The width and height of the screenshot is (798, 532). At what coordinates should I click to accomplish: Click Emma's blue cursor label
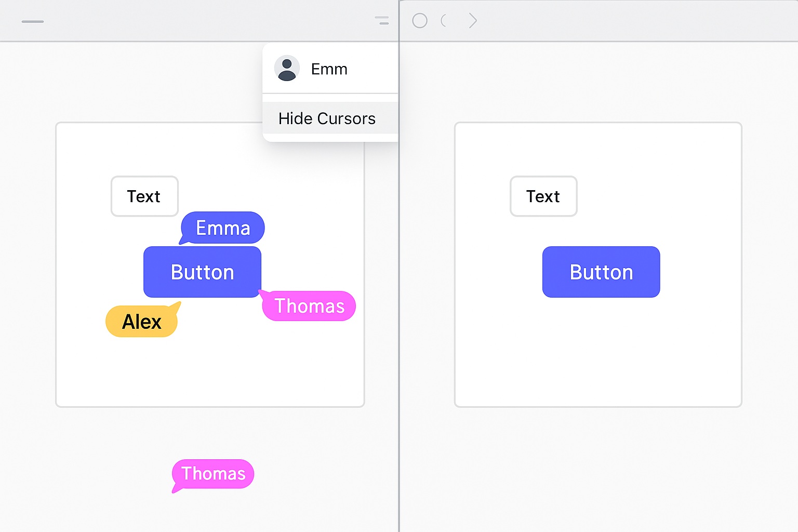pyautogui.click(x=222, y=228)
